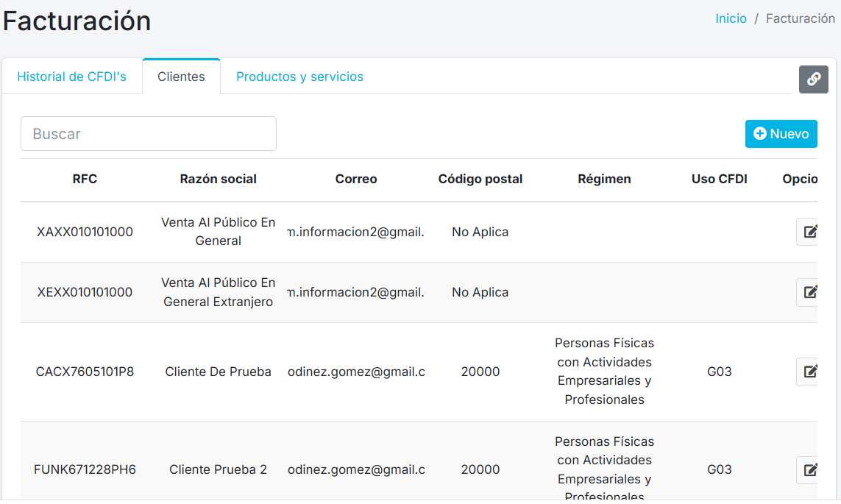This screenshot has height=504, width=841.
Task: Select the Cliente Prueba 2 name cell
Action: click(x=219, y=469)
